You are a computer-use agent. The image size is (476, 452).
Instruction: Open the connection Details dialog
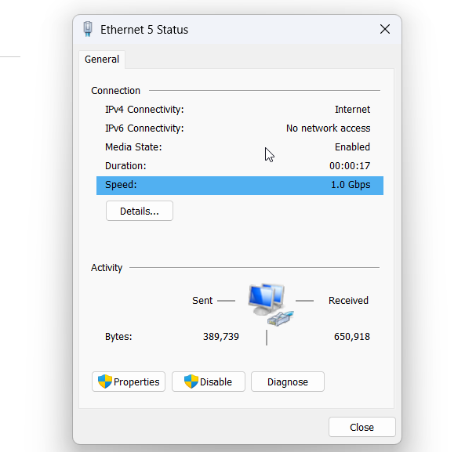(140, 211)
